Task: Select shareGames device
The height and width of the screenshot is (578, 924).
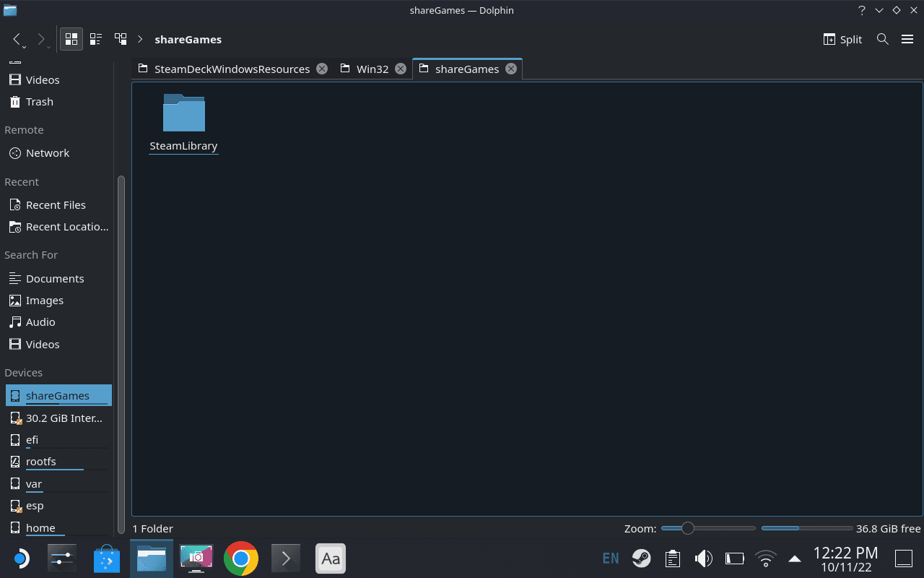Action: (x=58, y=396)
